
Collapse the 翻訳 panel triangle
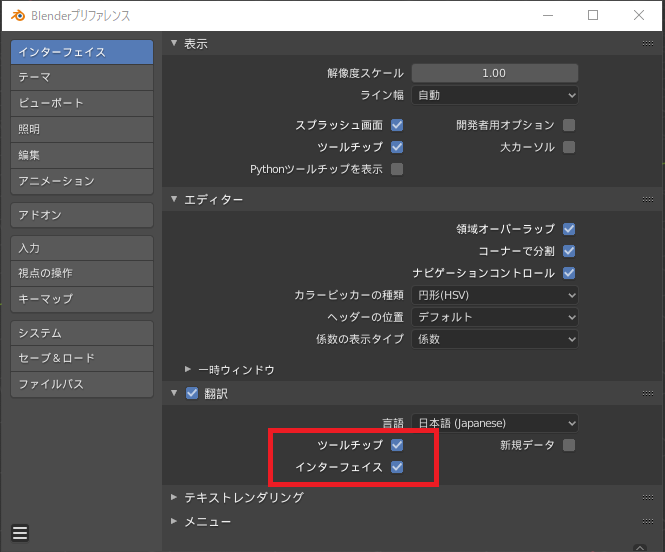click(174, 393)
